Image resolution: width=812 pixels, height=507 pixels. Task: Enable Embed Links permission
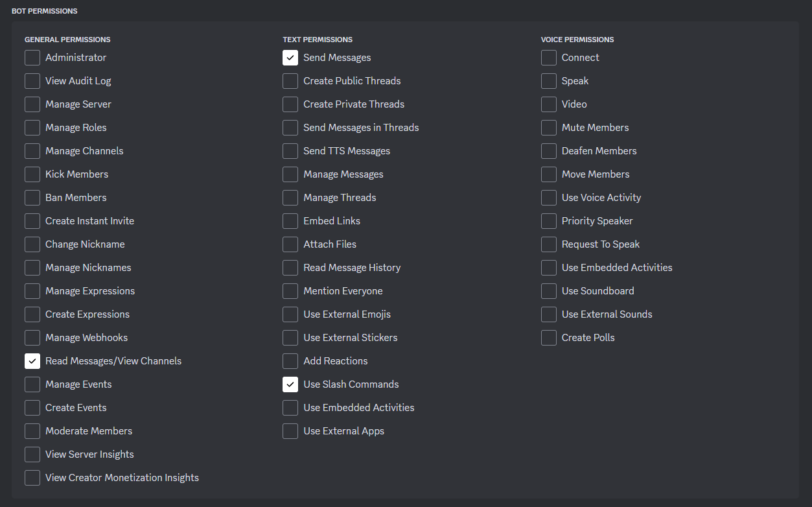(x=290, y=221)
